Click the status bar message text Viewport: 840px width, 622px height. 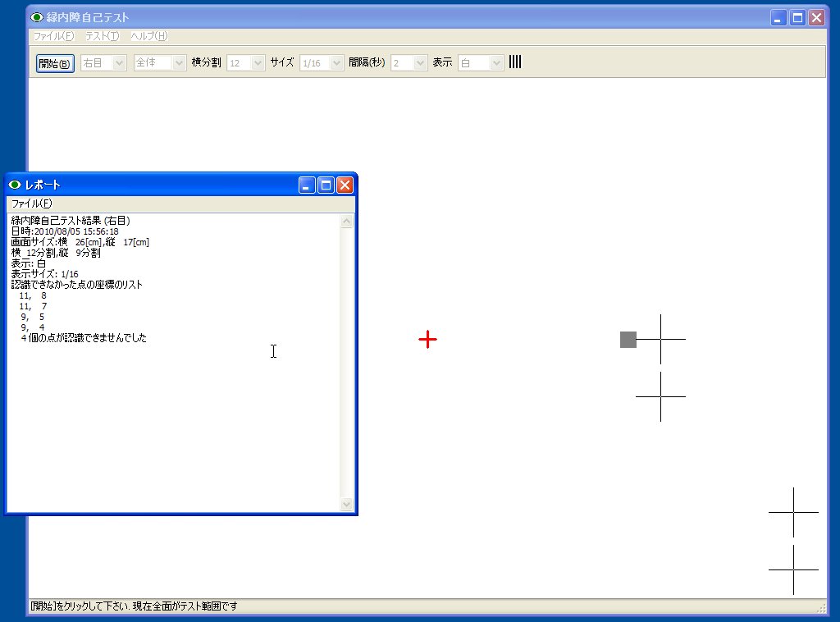coord(134,606)
